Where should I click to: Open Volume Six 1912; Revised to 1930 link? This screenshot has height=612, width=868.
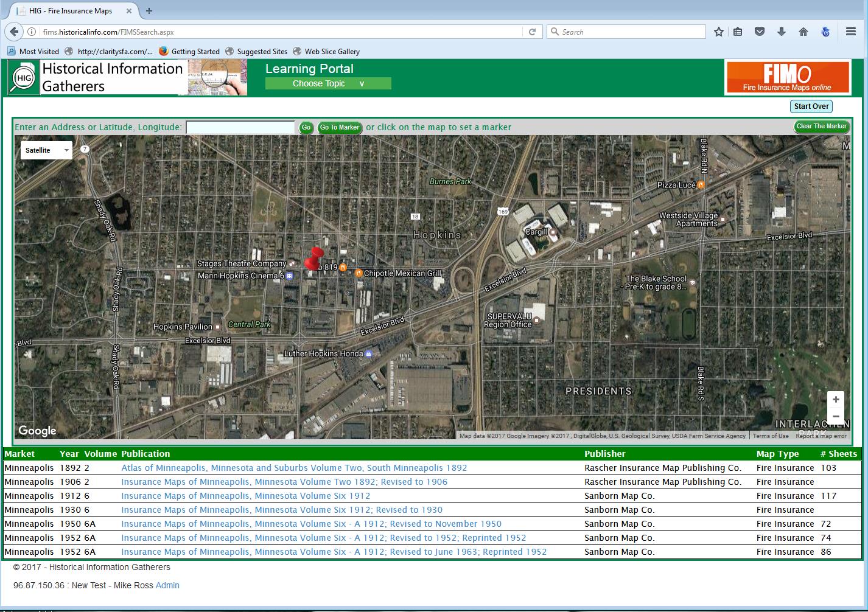[282, 510]
